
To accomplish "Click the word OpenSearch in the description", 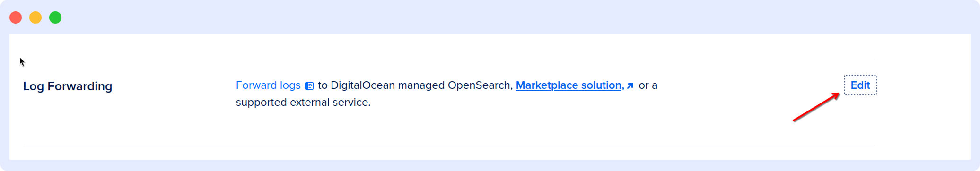I will click(480, 85).
